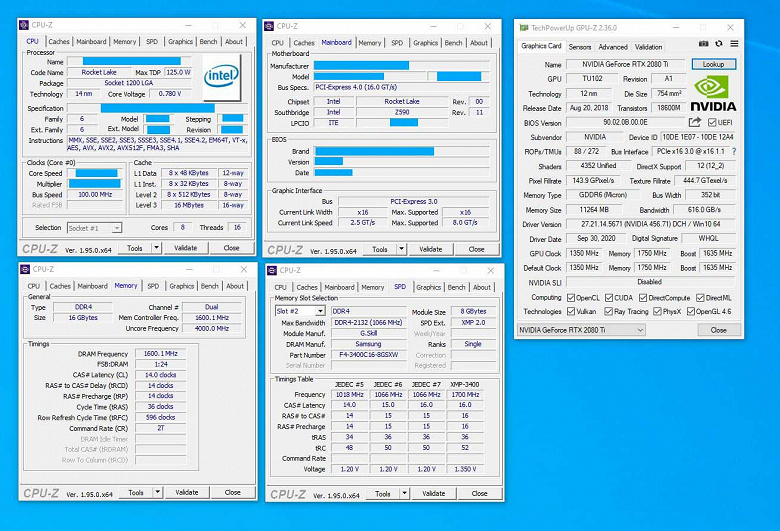Click the BIOS version share/export icon
Viewport: 780px width, 531px height.
click(x=695, y=122)
